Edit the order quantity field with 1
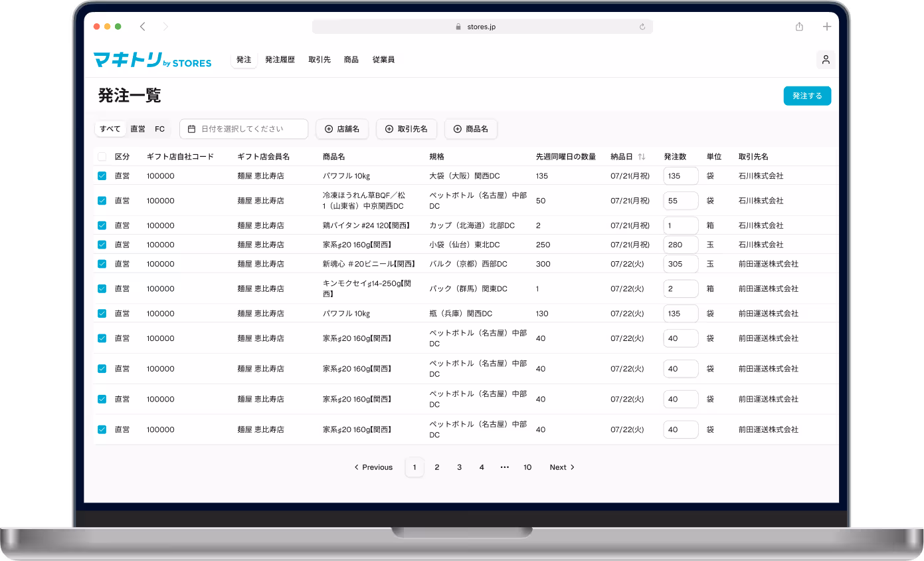 (681, 225)
